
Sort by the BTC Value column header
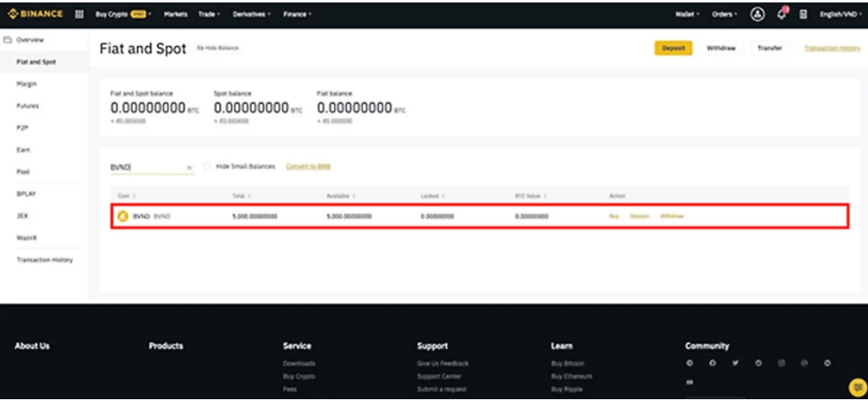(x=531, y=196)
